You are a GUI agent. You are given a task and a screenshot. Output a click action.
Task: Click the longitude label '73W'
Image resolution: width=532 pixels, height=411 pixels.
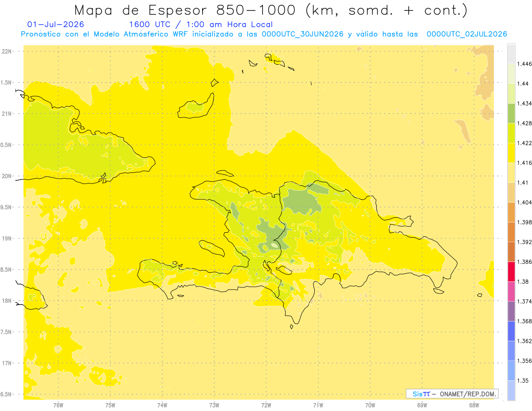214,405
